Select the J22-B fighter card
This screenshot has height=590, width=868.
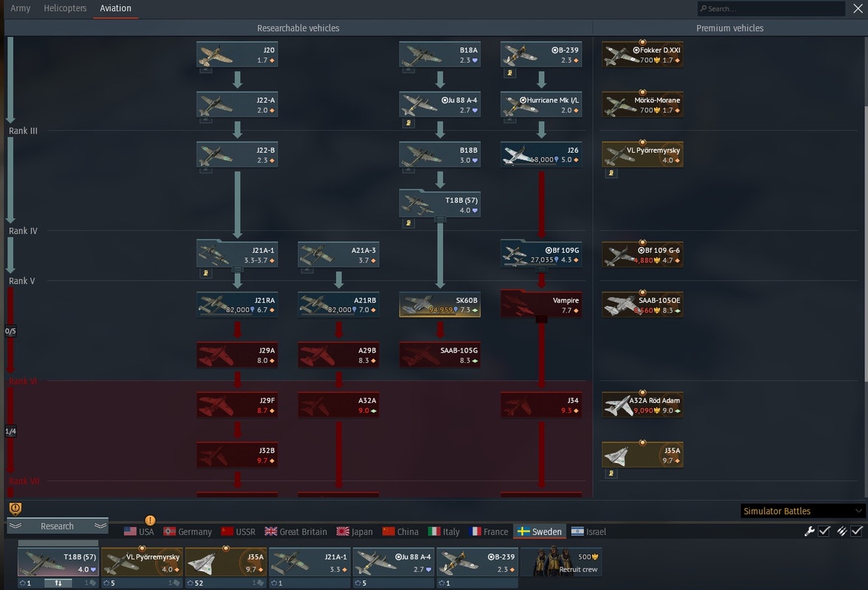[x=237, y=155]
